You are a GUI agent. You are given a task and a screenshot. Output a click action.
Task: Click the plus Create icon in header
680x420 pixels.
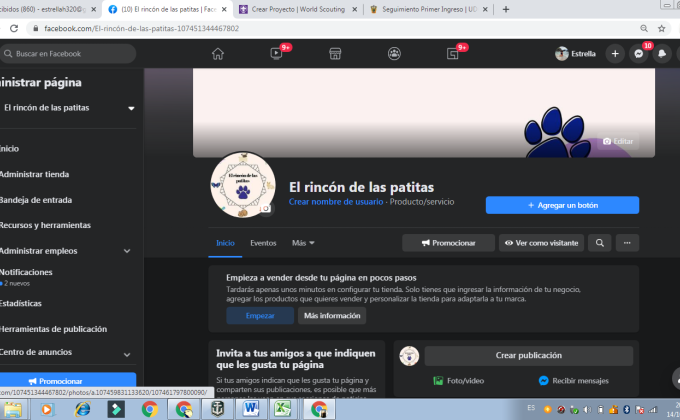[x=615, y=53]
